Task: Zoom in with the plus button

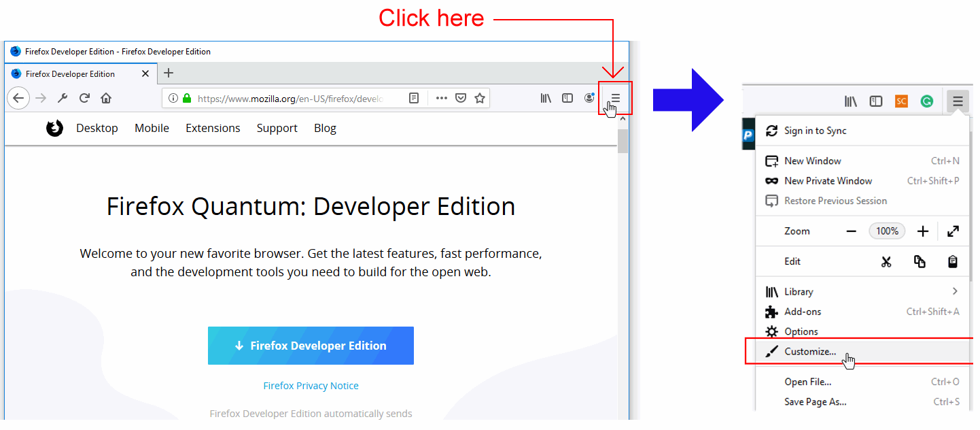Action: click(922, 231)
